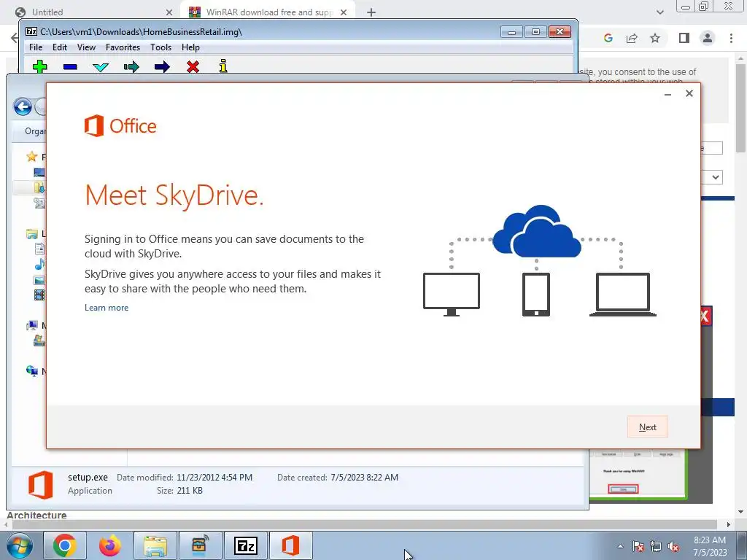
Task: Click the 7-Zip Test checkmark icon
Action: coord(101,67)
